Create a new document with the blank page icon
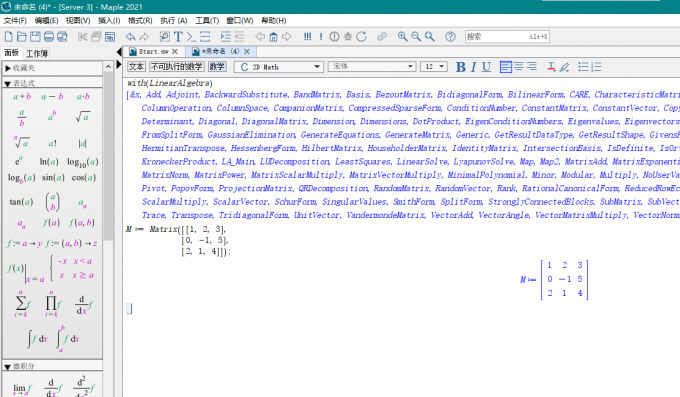 point(8,37)
